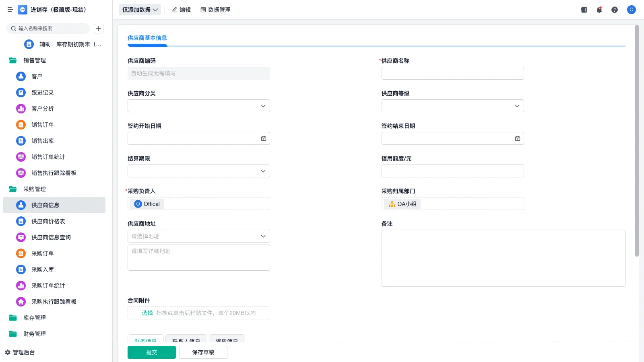This screenshot has width=644, height=362.
Task: Click the 采购执行跟踪看板 home icon
Action: (x=21, y=302)
